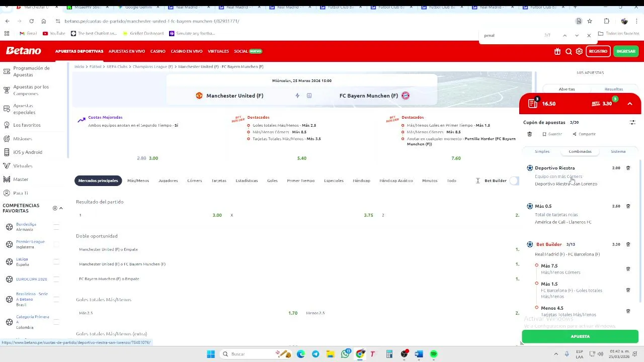Bookmark this page with the star icon

click(590, 21)
